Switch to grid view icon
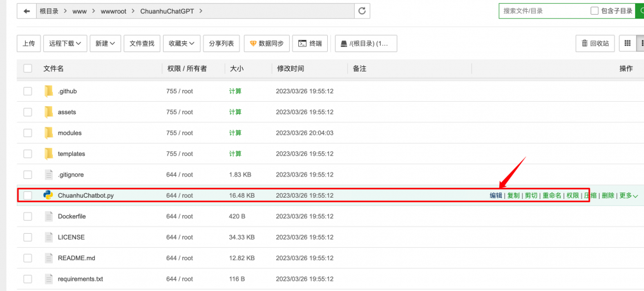644x291 pixels. click(627, 43)
